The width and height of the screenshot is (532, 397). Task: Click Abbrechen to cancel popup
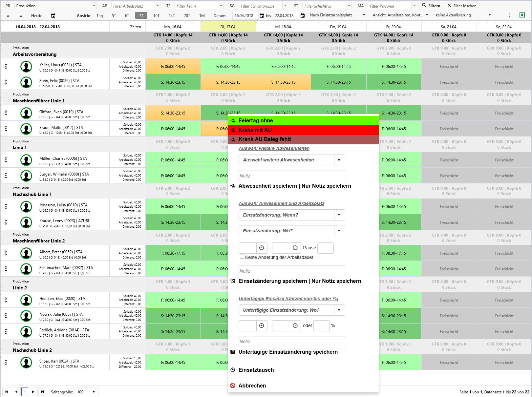[x=252, y=386]
